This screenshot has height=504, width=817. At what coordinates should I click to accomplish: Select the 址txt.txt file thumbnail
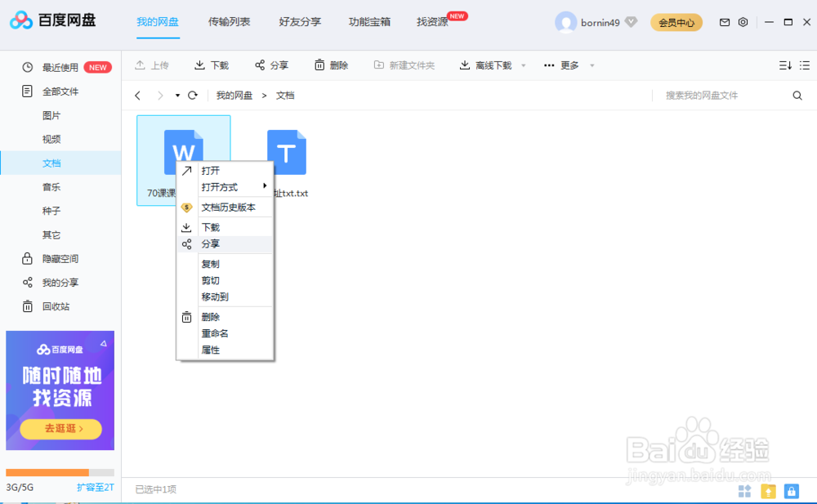[286, 151]
